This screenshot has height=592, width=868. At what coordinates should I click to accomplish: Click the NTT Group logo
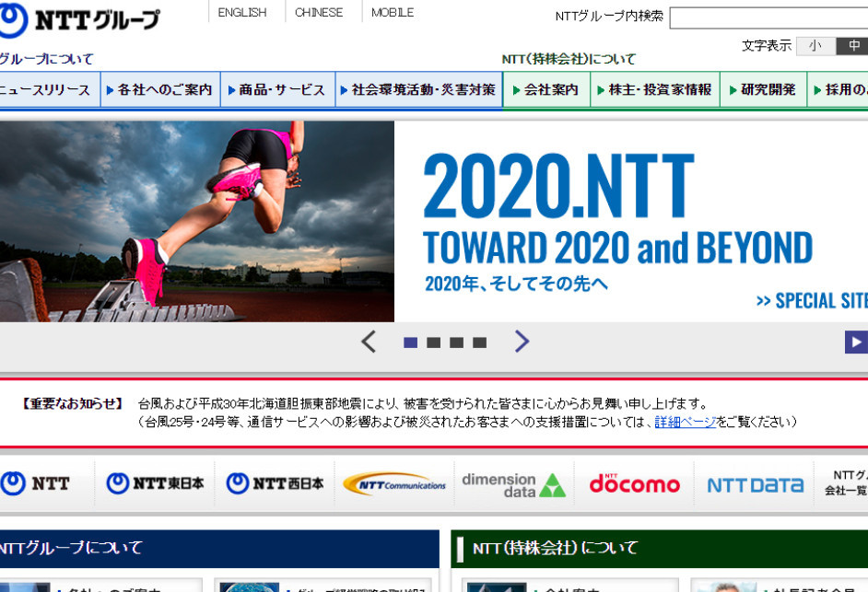pyautogui.click(x=80, y=20)
